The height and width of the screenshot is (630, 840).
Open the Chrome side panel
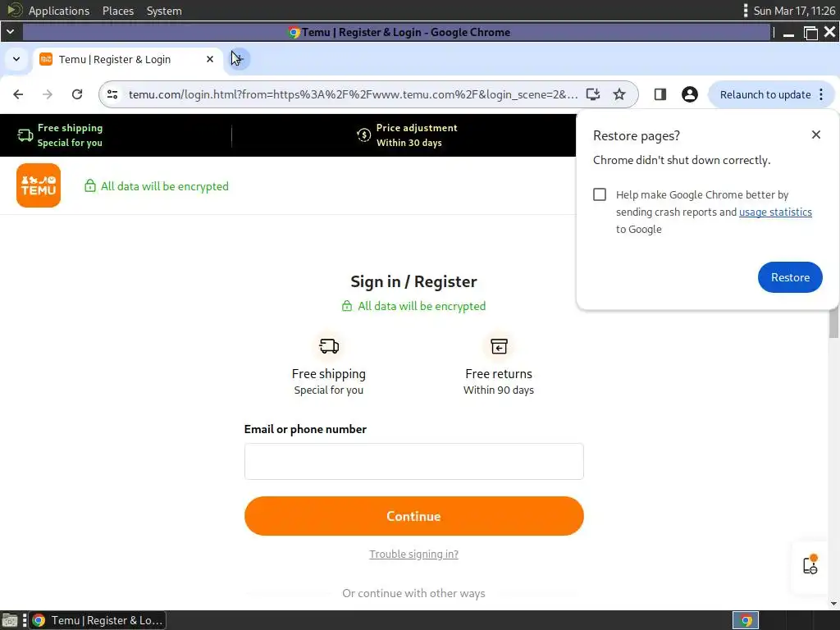[x=660, y=94]
